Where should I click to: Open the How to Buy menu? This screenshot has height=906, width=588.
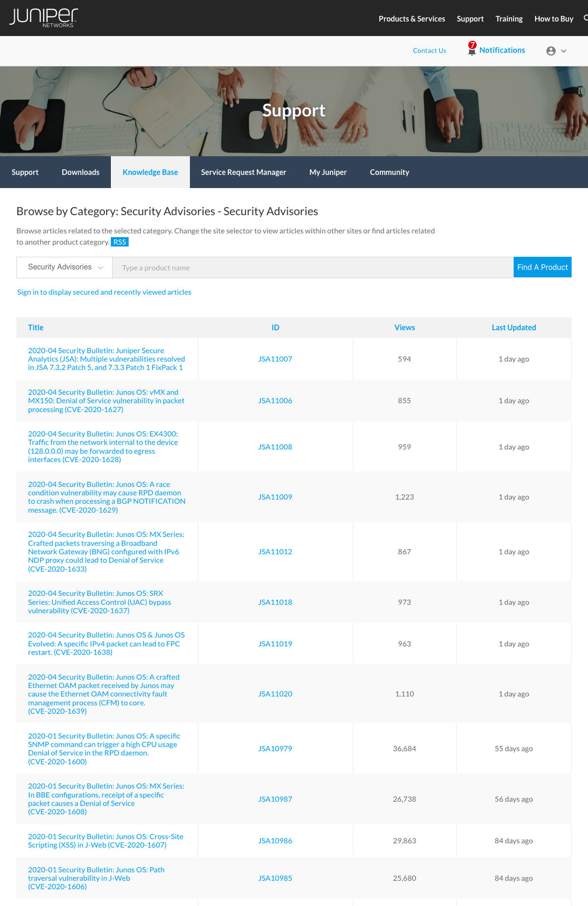click(x=554, y=19)
